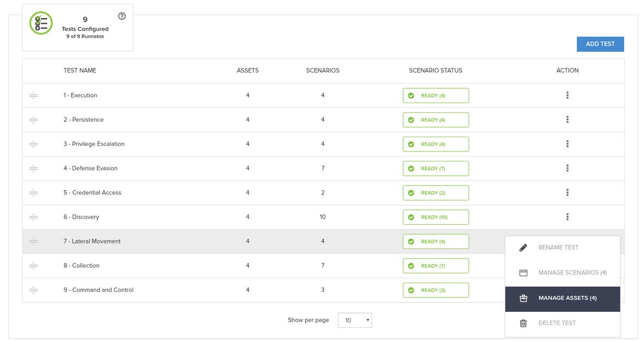Click the SCENARIOS column header

323,71
